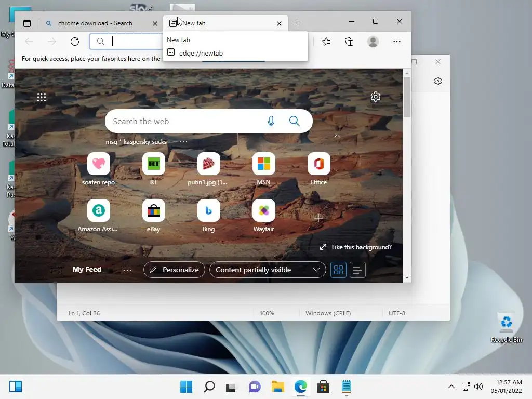
Task: Expand 'Content partially visible' dropdown
Action: coord(268,270)
